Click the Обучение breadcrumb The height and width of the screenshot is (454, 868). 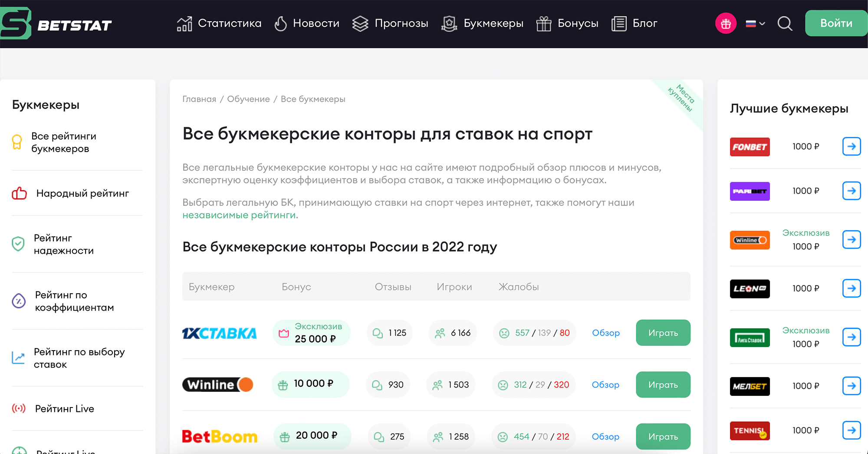248,99
